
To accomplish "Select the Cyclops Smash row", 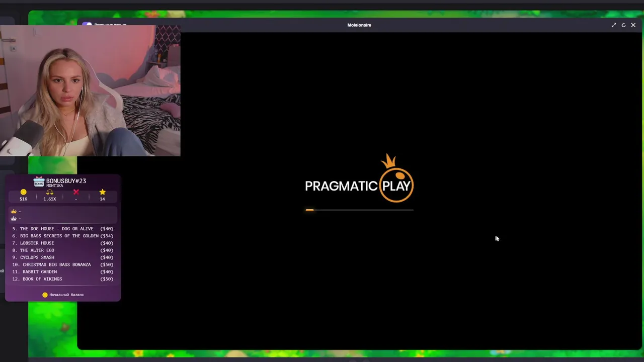I will (x=63, y=257).
